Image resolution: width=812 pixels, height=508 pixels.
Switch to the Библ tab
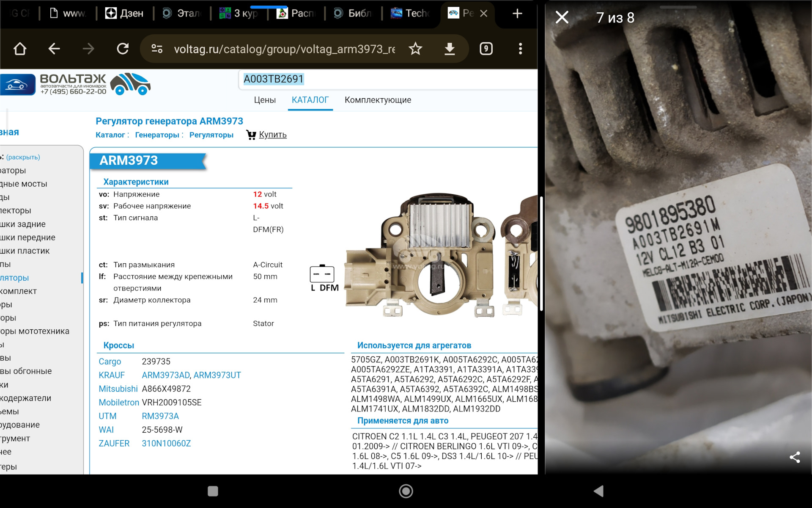(x=353, y=14)
